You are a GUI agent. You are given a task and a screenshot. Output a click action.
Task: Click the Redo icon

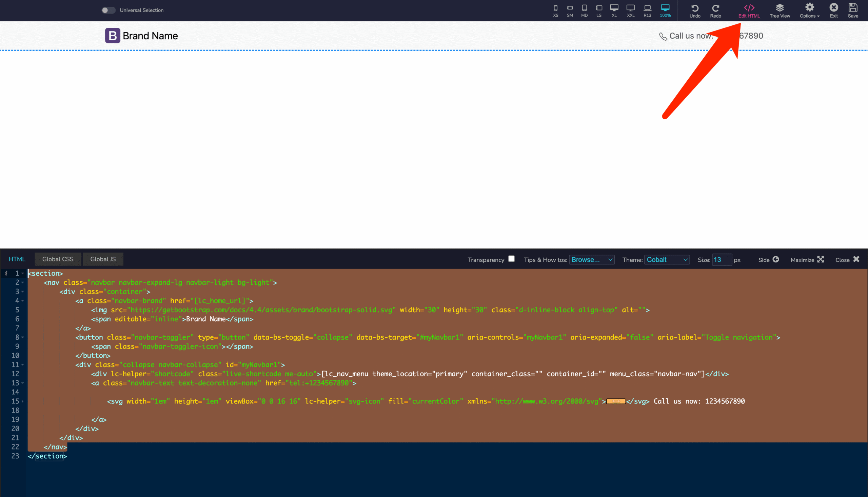click(x=715, y=11)
